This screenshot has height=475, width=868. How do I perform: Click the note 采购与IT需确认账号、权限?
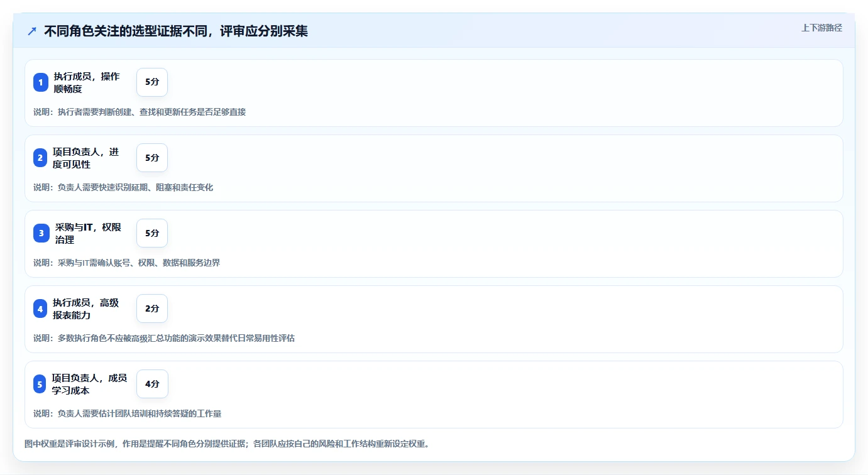pos(127,263)
